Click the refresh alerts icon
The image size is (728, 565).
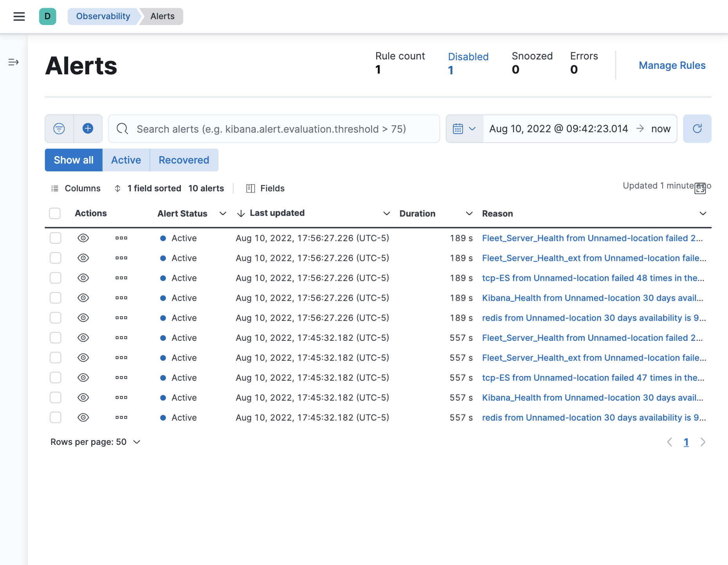(697, 128)
